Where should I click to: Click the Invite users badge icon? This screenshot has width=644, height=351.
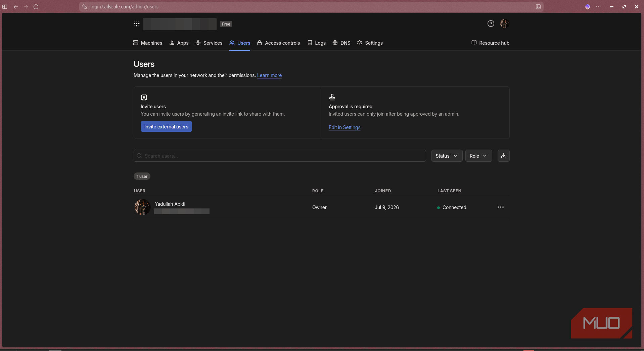(144, 97)
